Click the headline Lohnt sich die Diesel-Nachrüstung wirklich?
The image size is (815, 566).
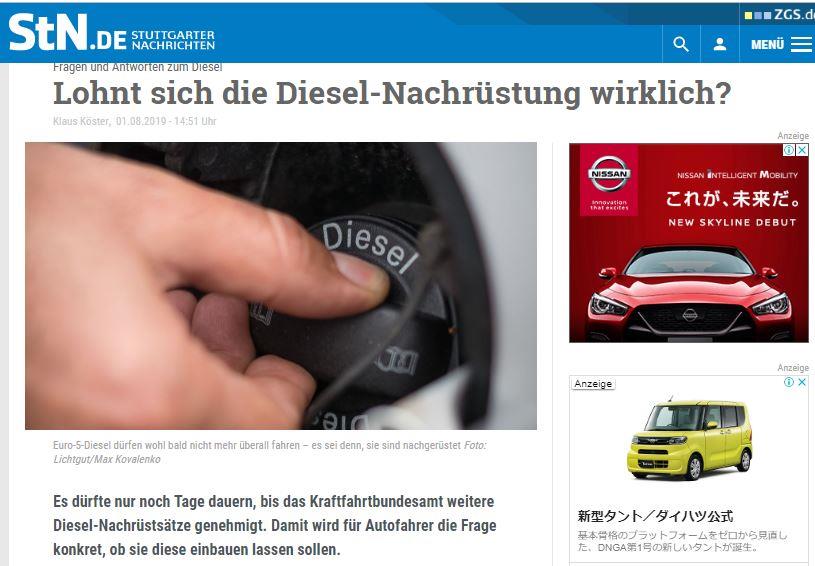[x=392, y=93]
